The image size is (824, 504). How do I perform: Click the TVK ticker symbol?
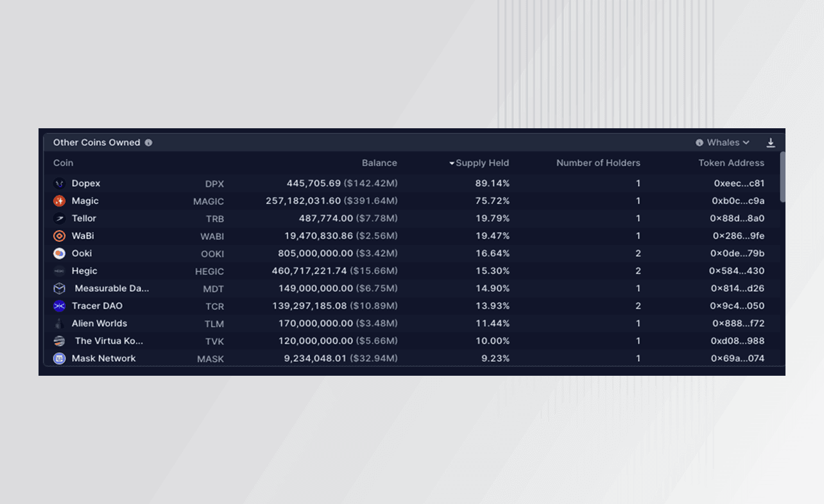pos(214,342)
